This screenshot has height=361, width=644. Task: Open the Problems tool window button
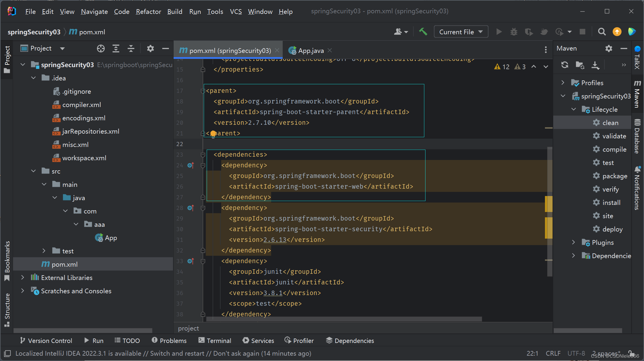pos(169,341)
